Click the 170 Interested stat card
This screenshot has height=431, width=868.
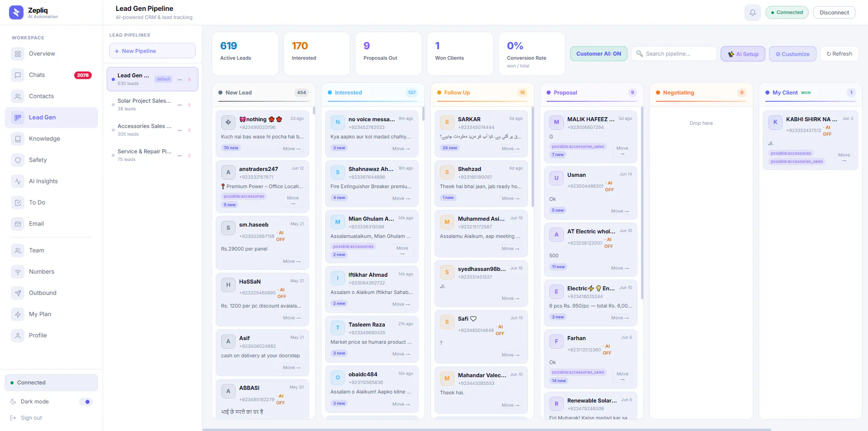point(317,54)
